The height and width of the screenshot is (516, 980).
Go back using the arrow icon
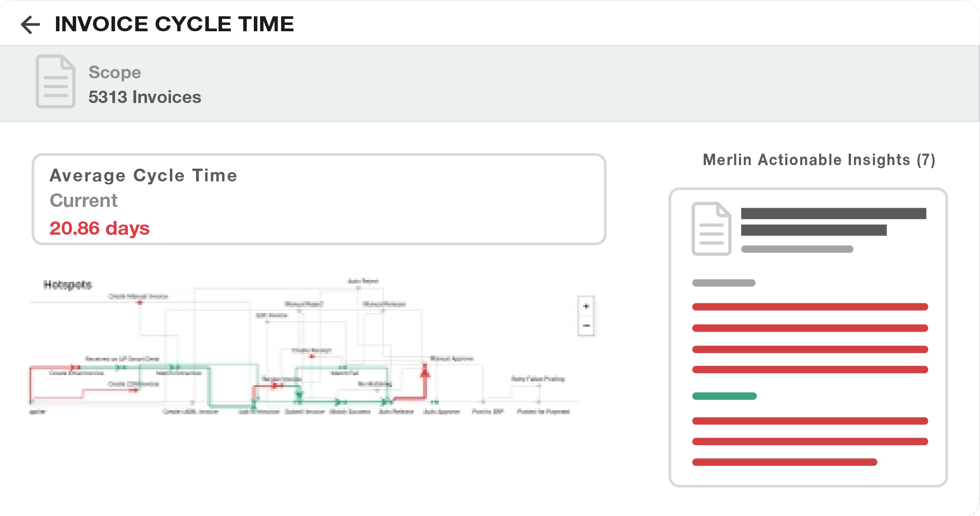pyautogui.click(x=30, y=25)
